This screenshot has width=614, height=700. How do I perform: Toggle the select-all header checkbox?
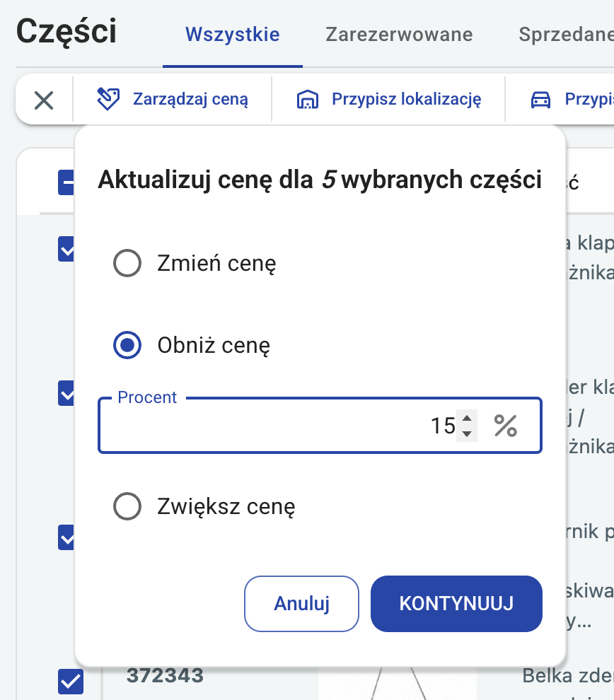[66, 182]
